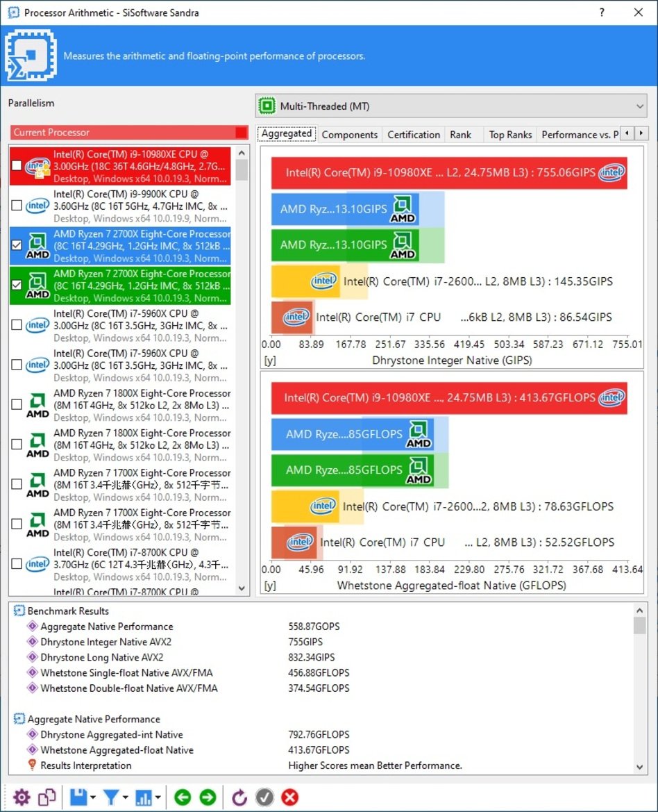Click the 832.34GIPS value
Image resolution: width=658 pixels, height=812 pixels.
tap(312, 658)
